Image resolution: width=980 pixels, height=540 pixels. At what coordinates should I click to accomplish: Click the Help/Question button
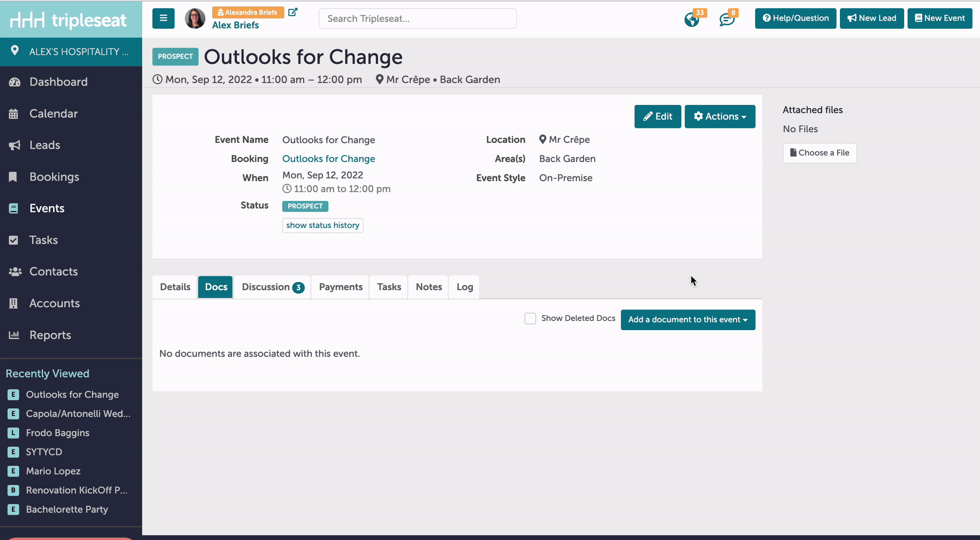pos(795,18)
